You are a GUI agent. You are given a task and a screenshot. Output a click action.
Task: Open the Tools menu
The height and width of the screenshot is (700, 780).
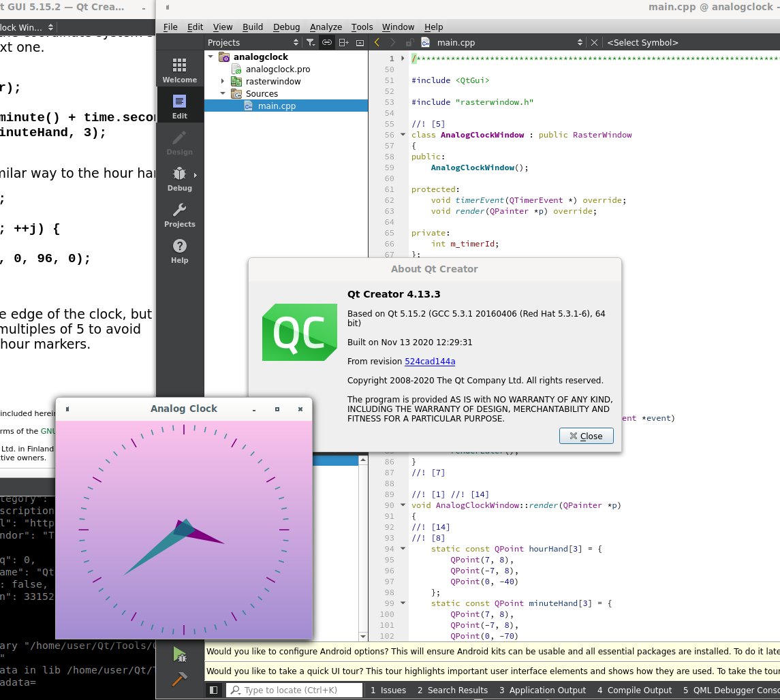[362, 27]
